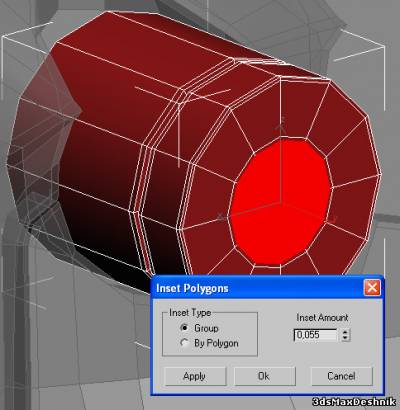This screenshot has width=400, height=410.
Task: Click the Inset Amount label
Action: [322, 318]
